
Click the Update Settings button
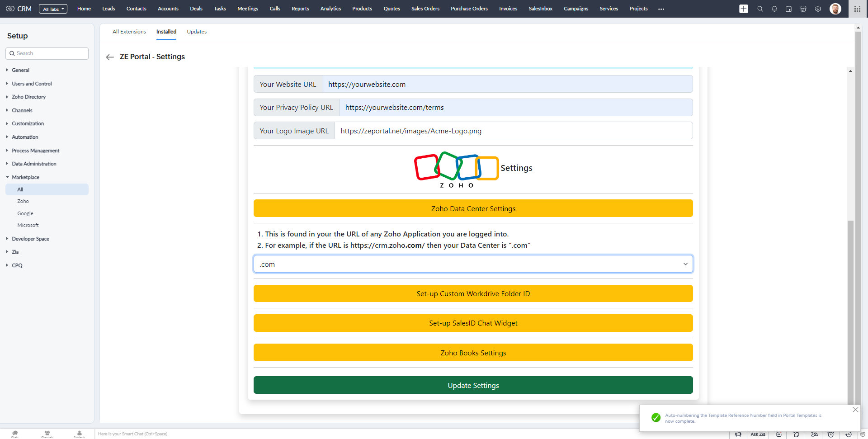(x=473, y=385)
